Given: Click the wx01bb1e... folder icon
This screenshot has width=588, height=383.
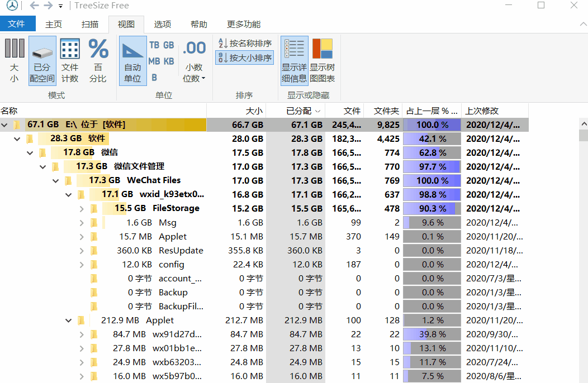Looking at the screenshot, I should (94, 348).
